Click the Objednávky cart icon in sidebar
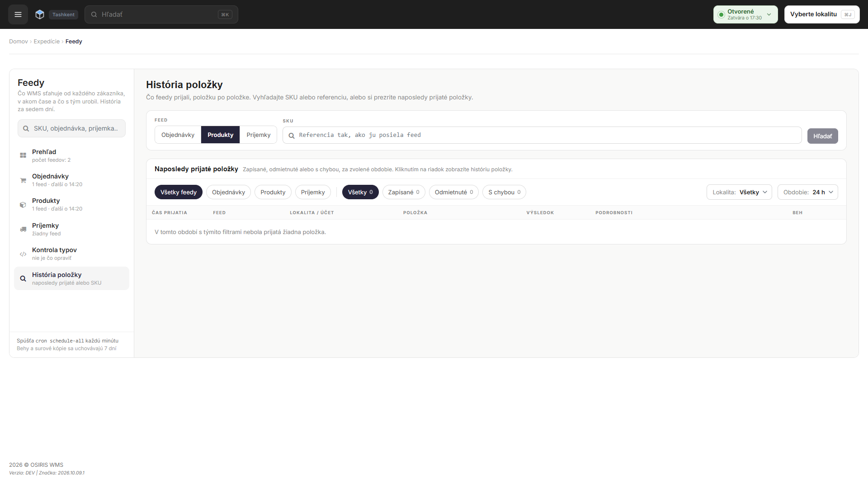The image size is (868, 488). coord(23,180)
